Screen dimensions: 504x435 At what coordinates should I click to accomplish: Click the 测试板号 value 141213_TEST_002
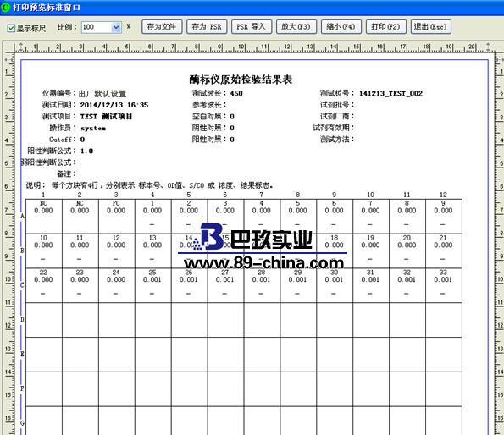[390, 93]
